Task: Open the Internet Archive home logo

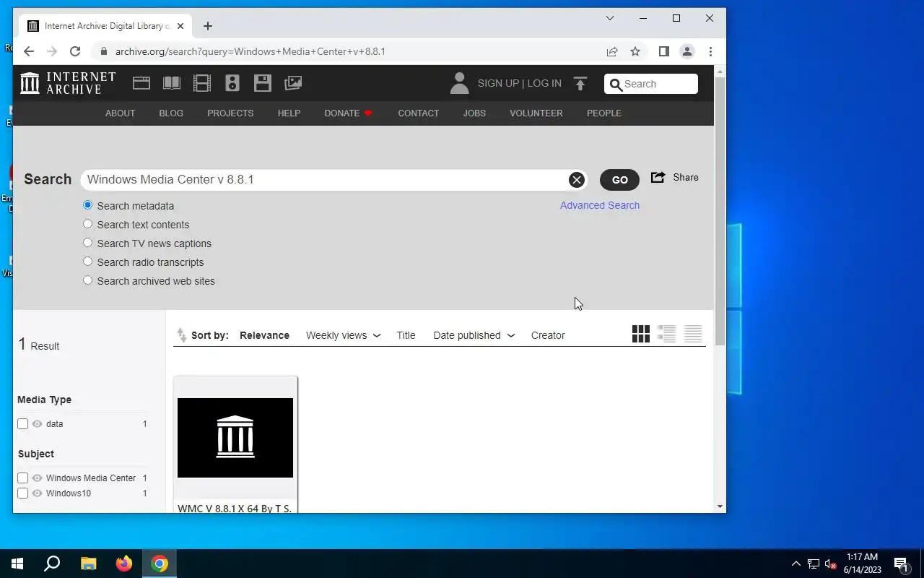Action: coord(68,83)
